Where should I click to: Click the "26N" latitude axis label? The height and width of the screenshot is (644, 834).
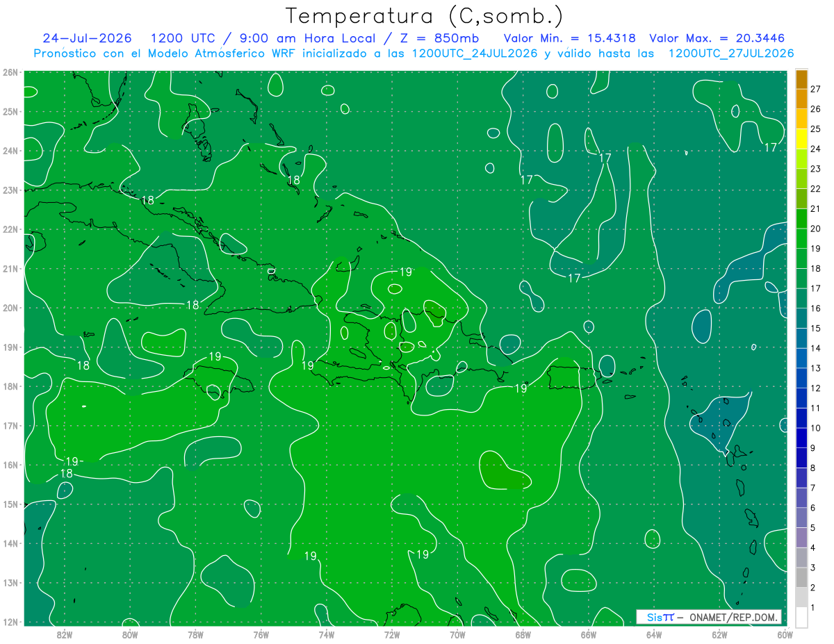point(10,72)
